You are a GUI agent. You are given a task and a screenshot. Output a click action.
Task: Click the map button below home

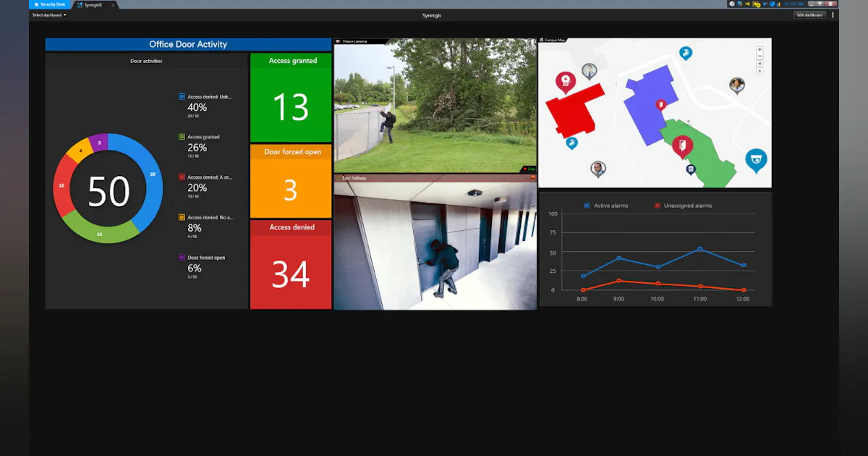click(759, 71)
